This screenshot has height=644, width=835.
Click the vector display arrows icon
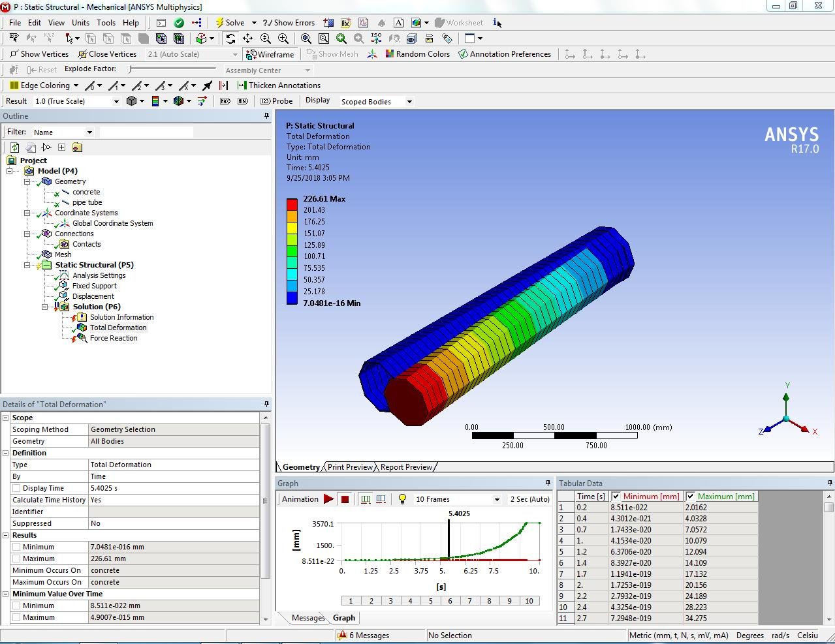click(x=202, y=101)
